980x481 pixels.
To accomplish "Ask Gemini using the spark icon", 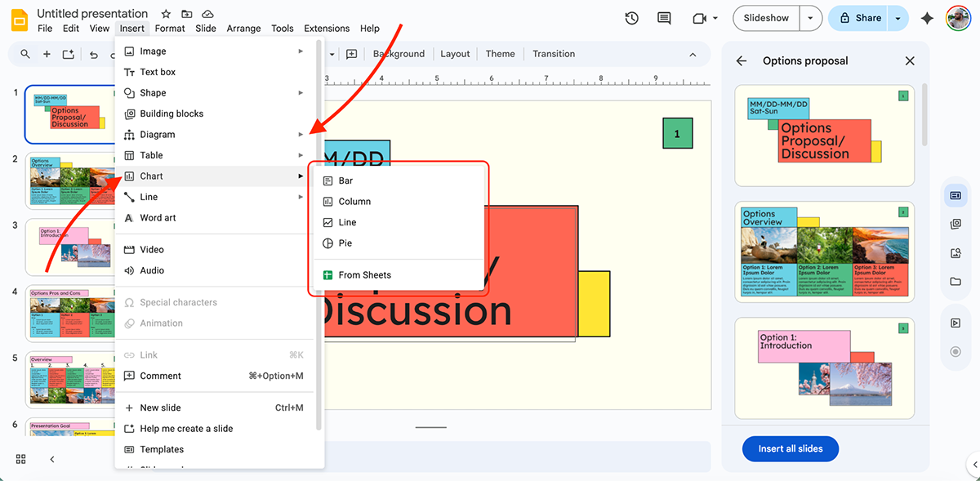I will 927,17.
